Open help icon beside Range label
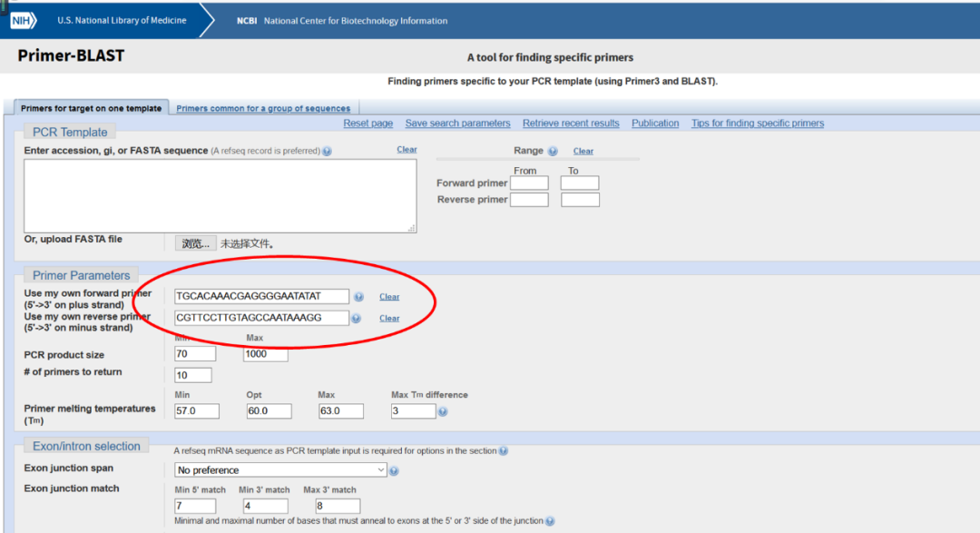The height and width of the screenshot is (533, 980). coord(553,152)
